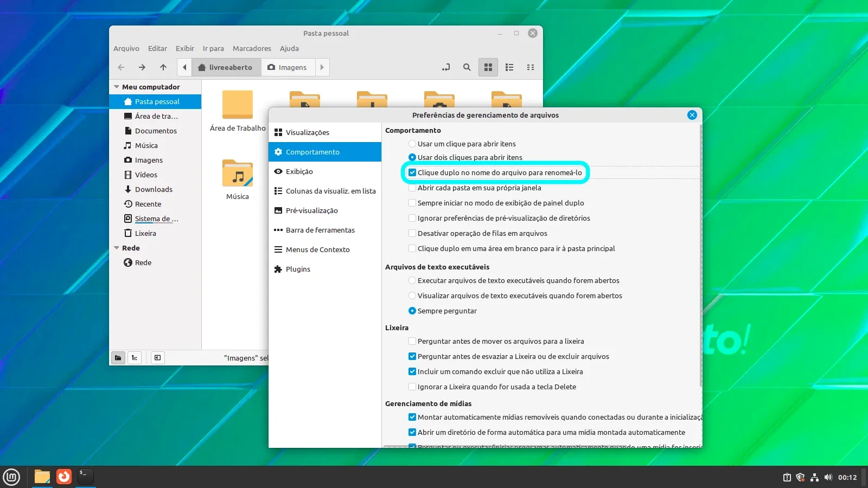Image resolution: width=868 pixels, height=488 pixels.
Task: Open the 'Barra de ferramentas' preferences page
Action: point(325,230)
